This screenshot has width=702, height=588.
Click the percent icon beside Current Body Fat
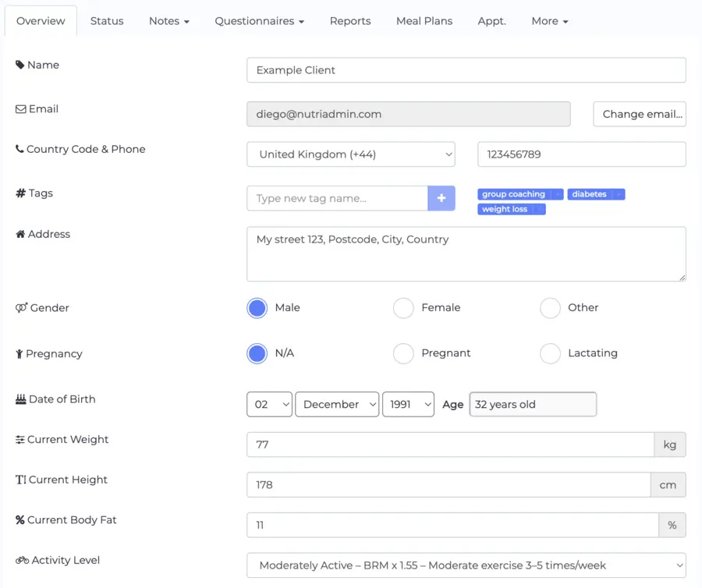click(19, 519)
